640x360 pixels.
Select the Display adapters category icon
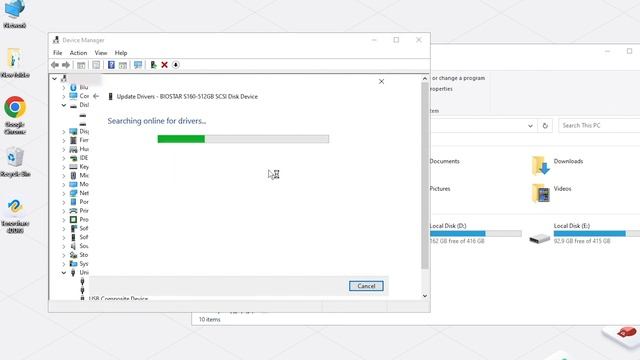coord(73,131)
